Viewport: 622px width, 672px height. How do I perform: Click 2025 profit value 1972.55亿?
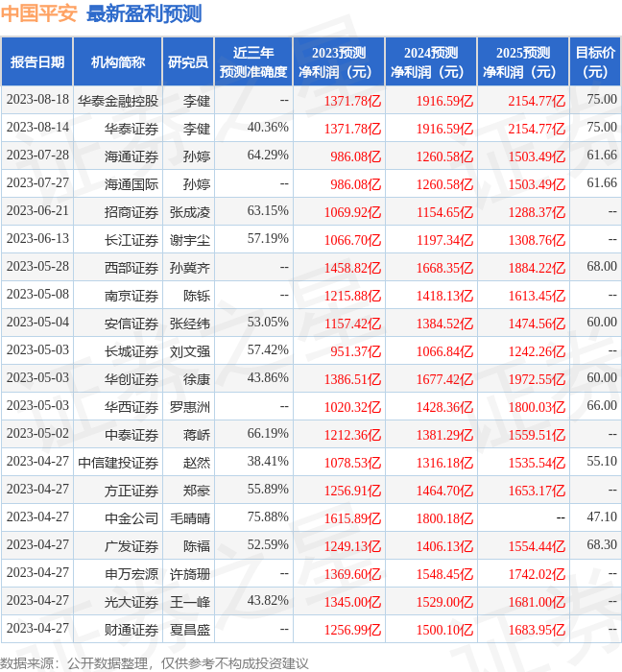click(x=537, y=379)
